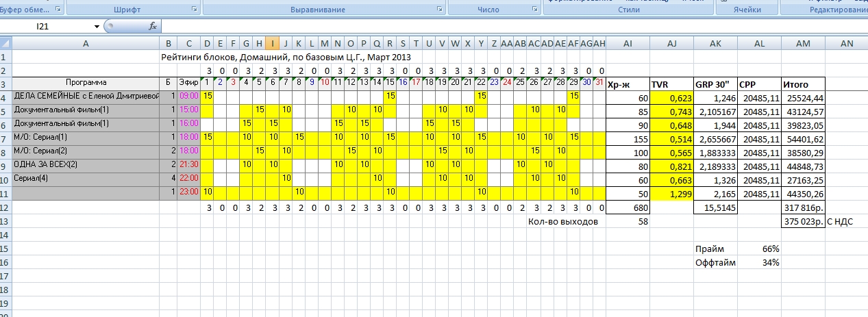Expand the Name Box dropdown arrow

pos(97,26)
